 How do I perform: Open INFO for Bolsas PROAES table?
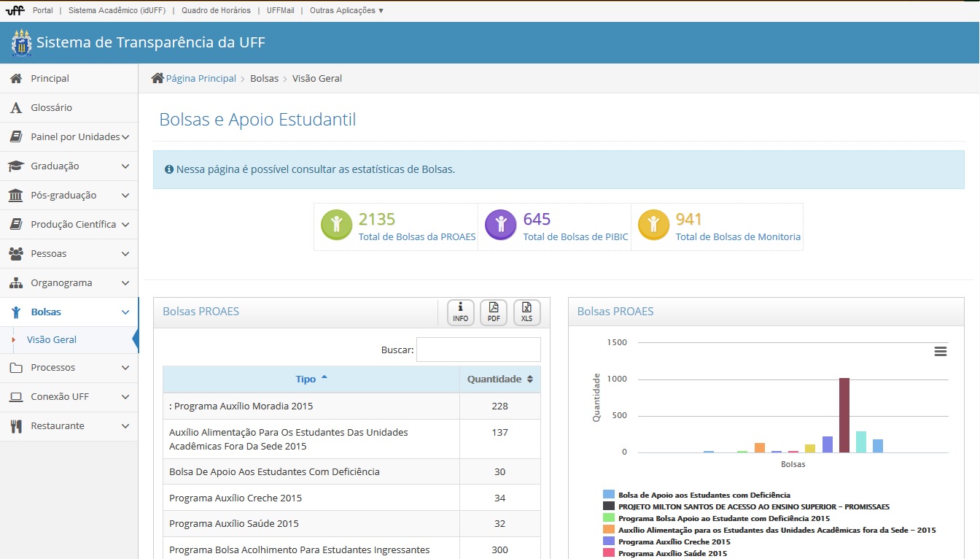tap(461, 312)
